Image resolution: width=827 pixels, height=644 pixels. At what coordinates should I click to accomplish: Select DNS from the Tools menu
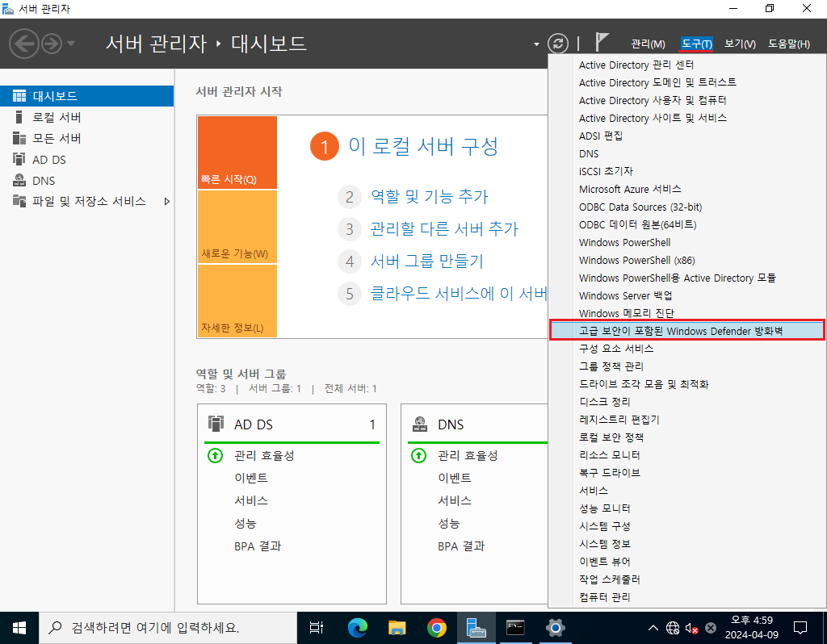click(686, 154)
